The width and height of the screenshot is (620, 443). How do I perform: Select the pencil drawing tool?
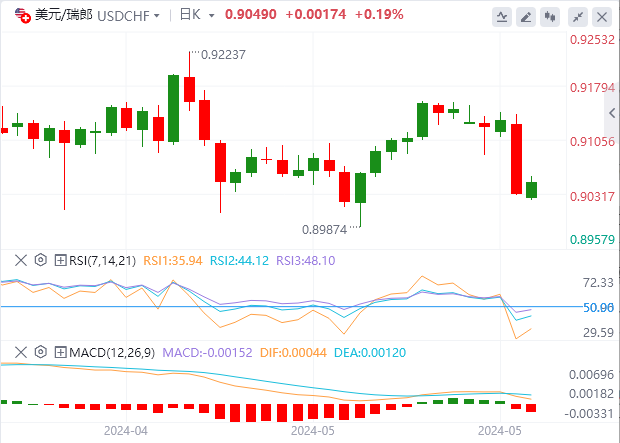(526, 17)
